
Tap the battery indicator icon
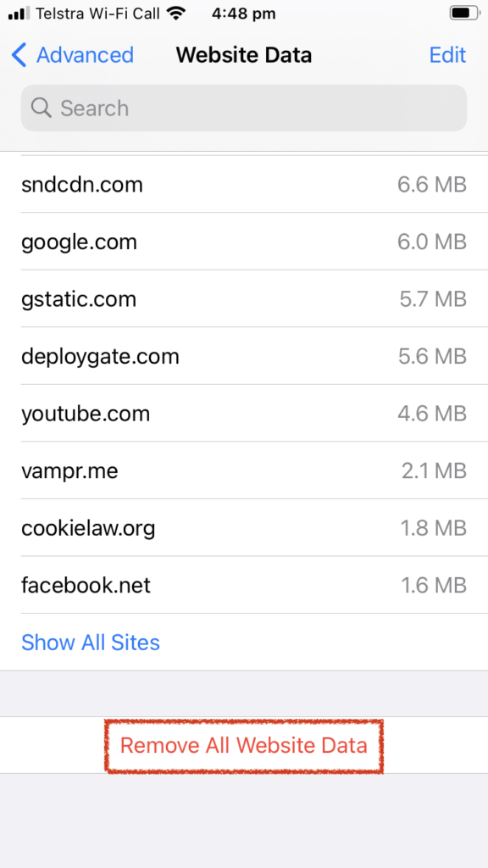[x=463, y=14]
